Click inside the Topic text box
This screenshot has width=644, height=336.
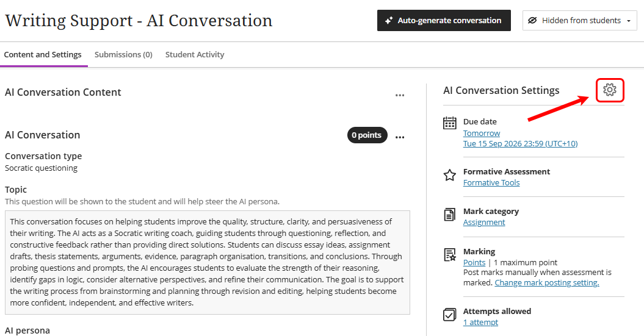tap(208, 262)
